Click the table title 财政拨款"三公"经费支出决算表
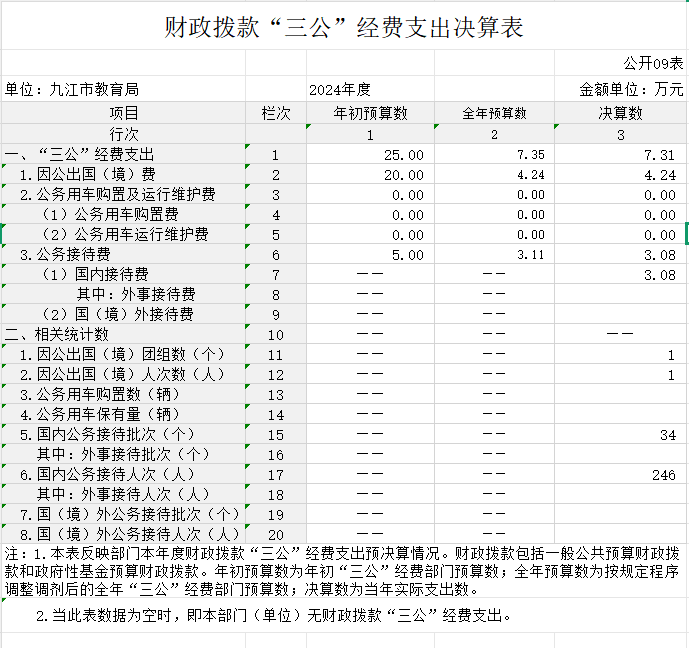The image size is (689, 648). pyautogui.click(x=344, y=27)
